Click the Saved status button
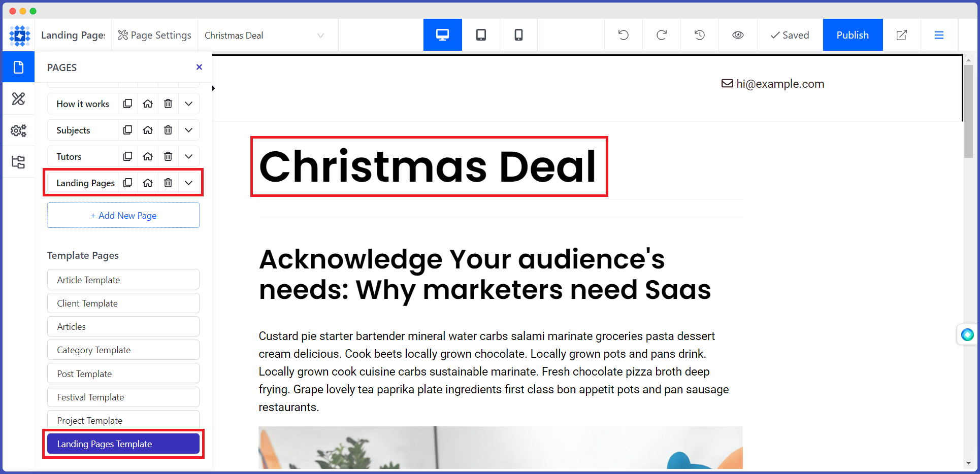This screenshot has height=474, width=980. coord(790,35)
